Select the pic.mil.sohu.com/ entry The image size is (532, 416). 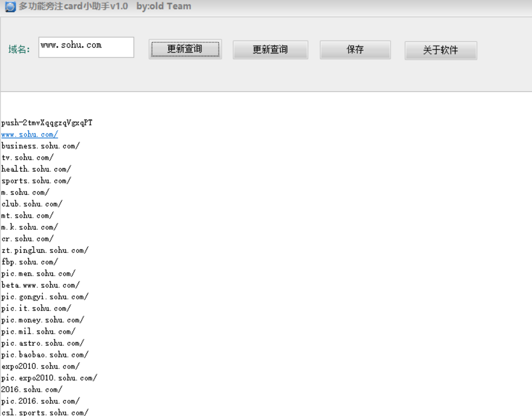pyautogui.click(x=38, y=331)
